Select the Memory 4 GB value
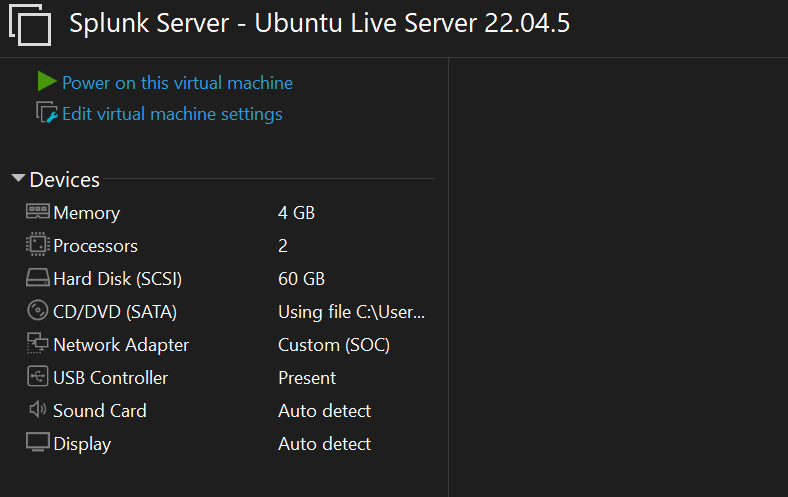Viewport: 788px width, 497px height. pyautogui.click(x=296, y=213)
